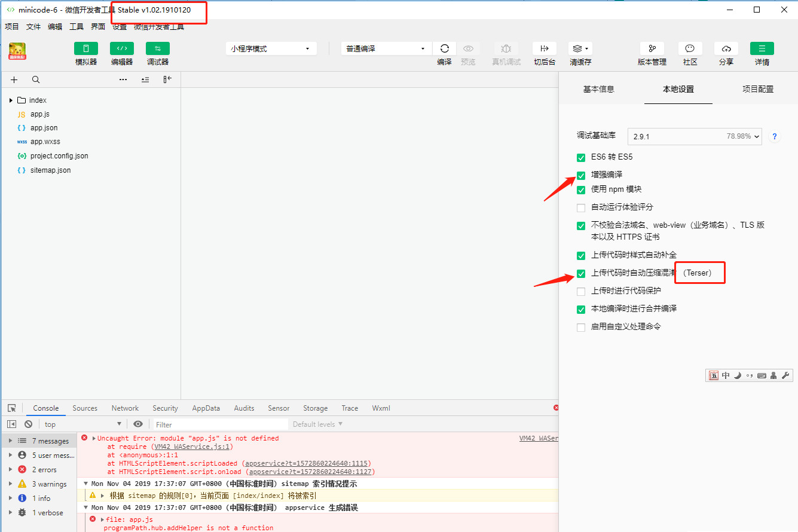Open the 项目 menu

12,27
